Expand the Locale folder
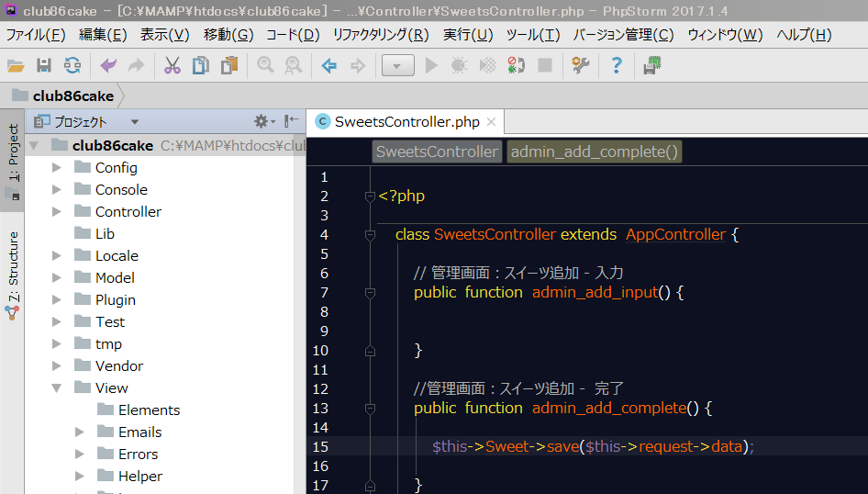Screen dimensions: 868x494 [x=57, y=256]
